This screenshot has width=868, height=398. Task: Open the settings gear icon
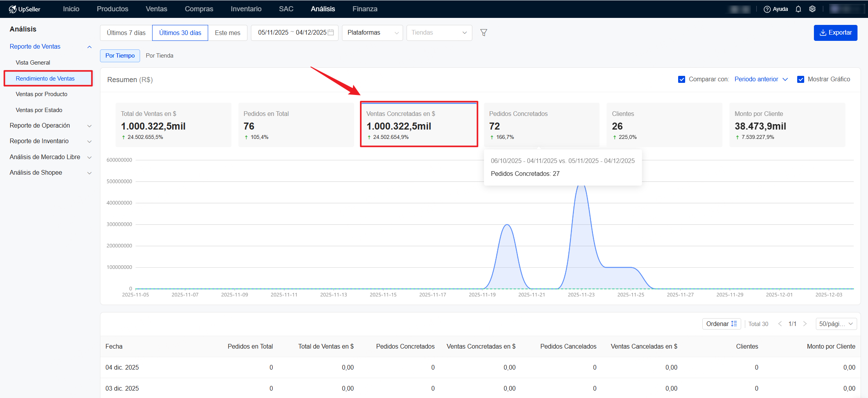pyautogui.click(x=812, y=9)
